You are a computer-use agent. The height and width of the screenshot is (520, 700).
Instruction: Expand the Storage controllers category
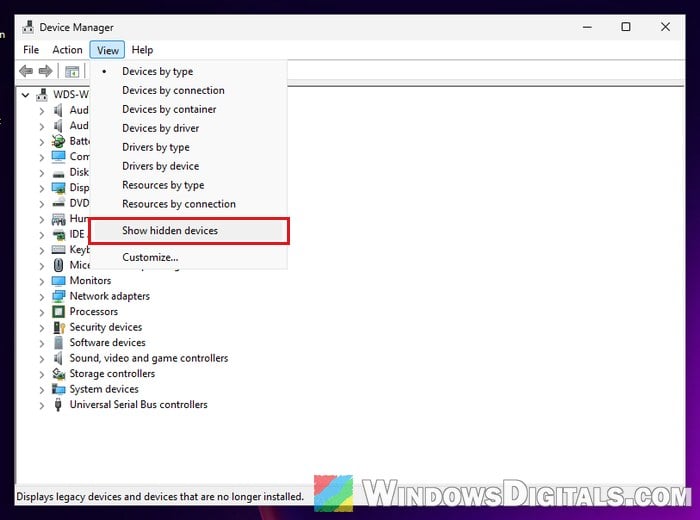tap(42, 374)
